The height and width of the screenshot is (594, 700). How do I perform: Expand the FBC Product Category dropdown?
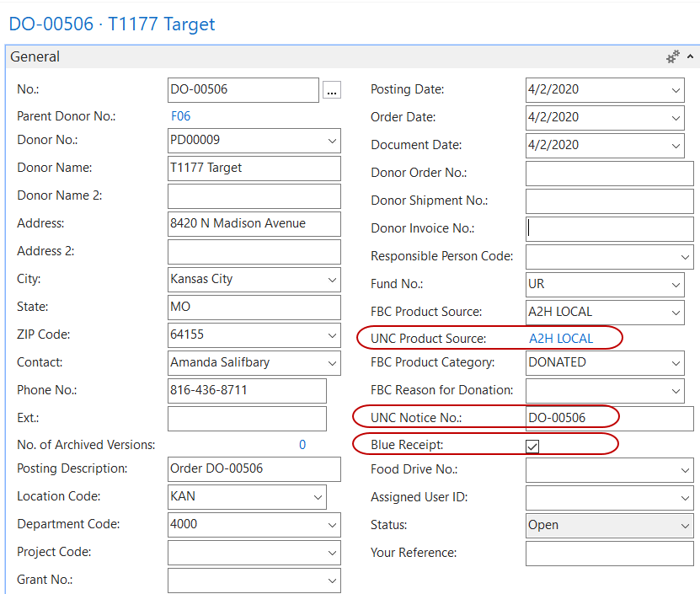(x=676, y=363)
